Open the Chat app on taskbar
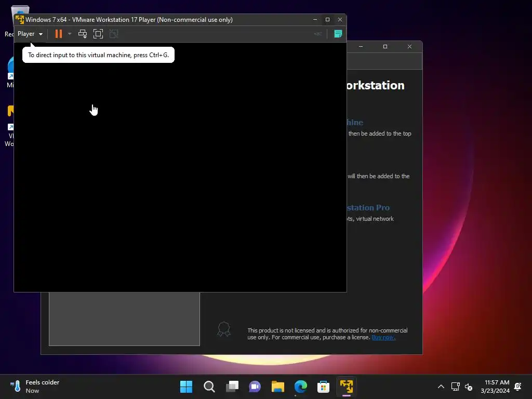The height and width of the screenshot is (399, 532). (255, 387)
